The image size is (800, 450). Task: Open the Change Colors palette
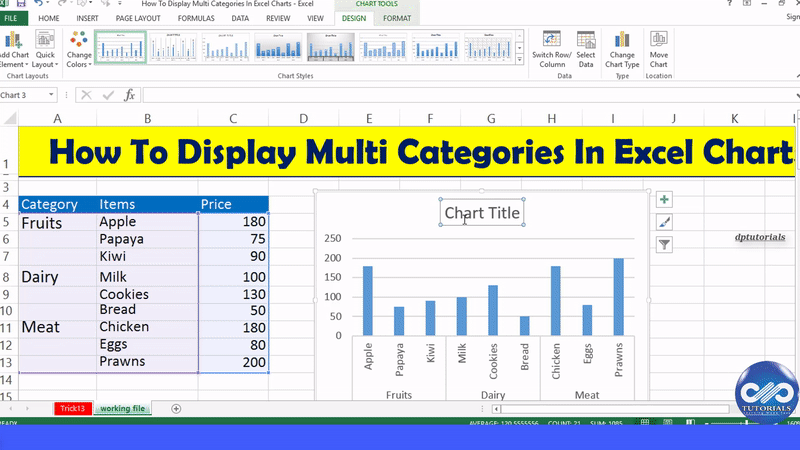(79, 49)
